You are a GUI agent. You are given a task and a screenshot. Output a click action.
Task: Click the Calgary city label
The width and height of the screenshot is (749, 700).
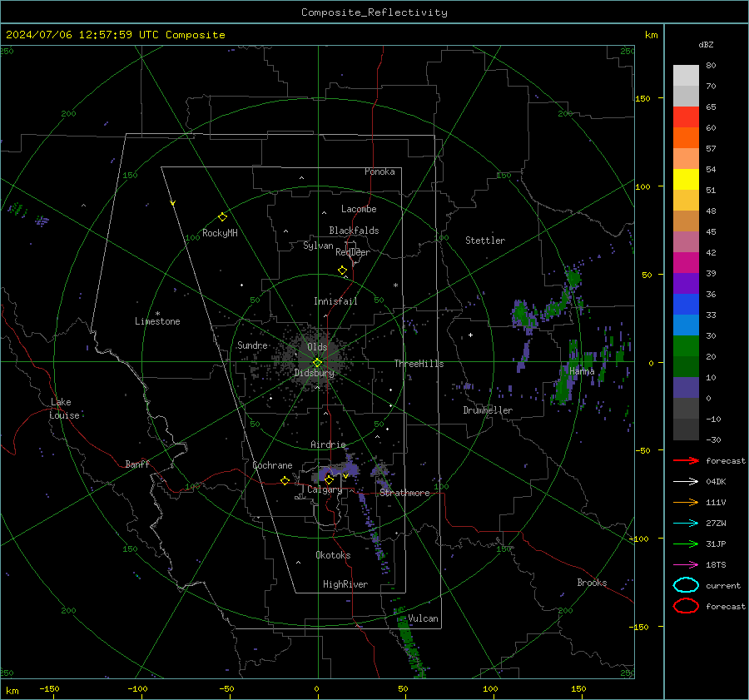click(x=325, y=489)
